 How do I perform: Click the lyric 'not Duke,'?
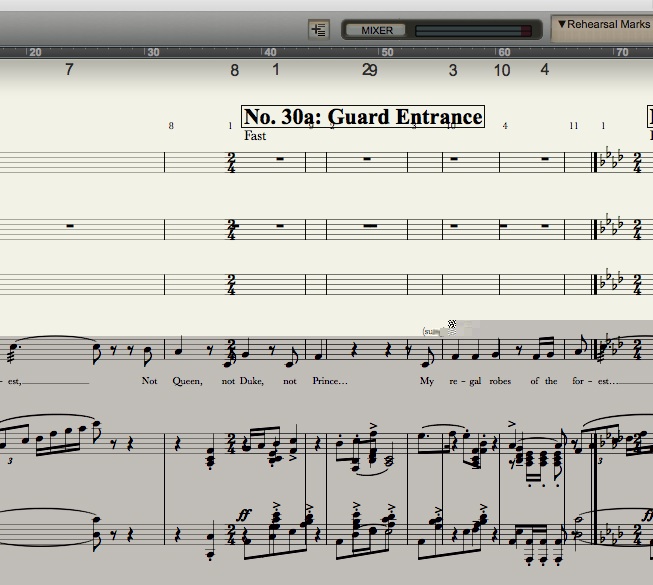(242, 381)
